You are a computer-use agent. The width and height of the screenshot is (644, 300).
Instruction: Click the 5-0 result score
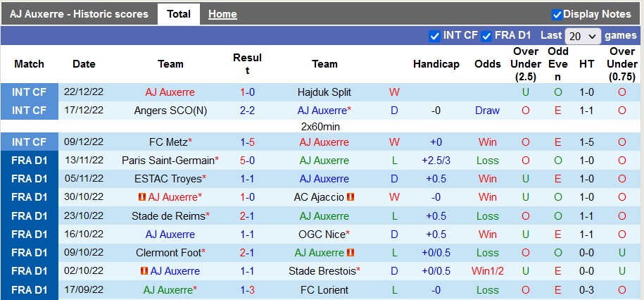pos(247,161)
